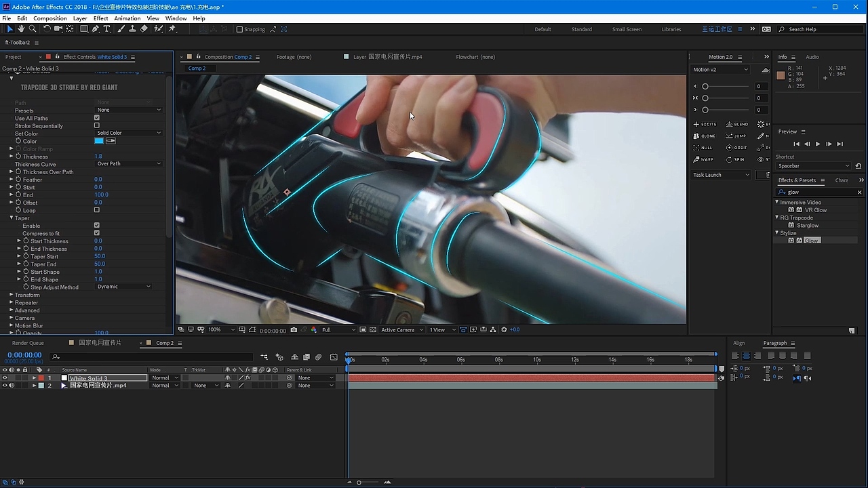The height and width of the screenshot is (488, 868).
Task: Click the Motion 2.0 Spin icon
Action: point(735,159)
